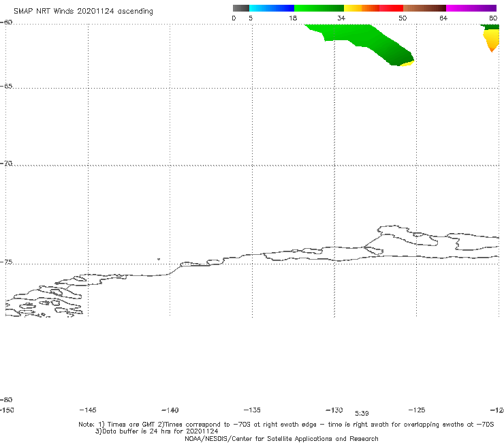Click the color bar label 64
Image resolution: width=504 pixels, height=443 pixels.
pyautogui.click(x=443, y=18)
